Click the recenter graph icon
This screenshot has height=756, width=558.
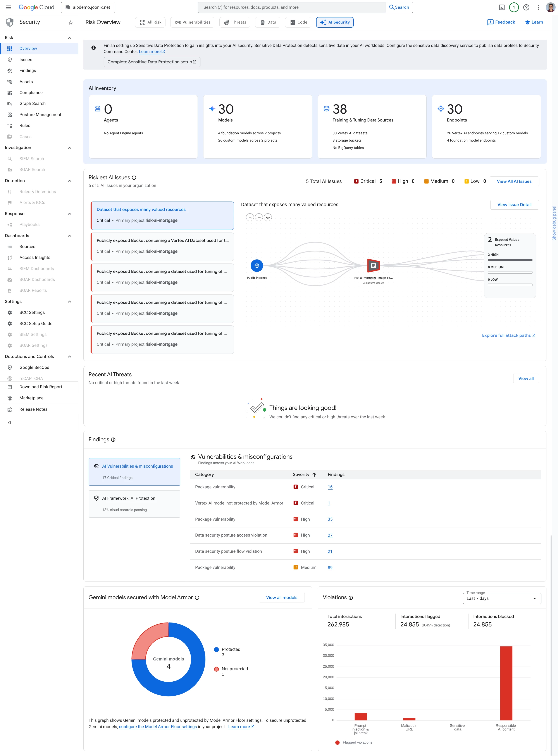(268, 217)
